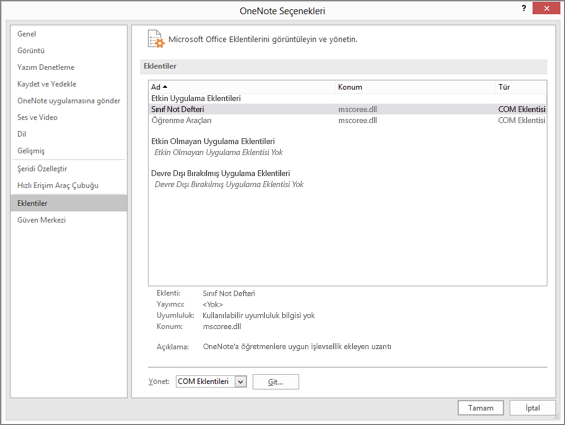Click the Git... button
565x425 pixels.
[276, 382]
